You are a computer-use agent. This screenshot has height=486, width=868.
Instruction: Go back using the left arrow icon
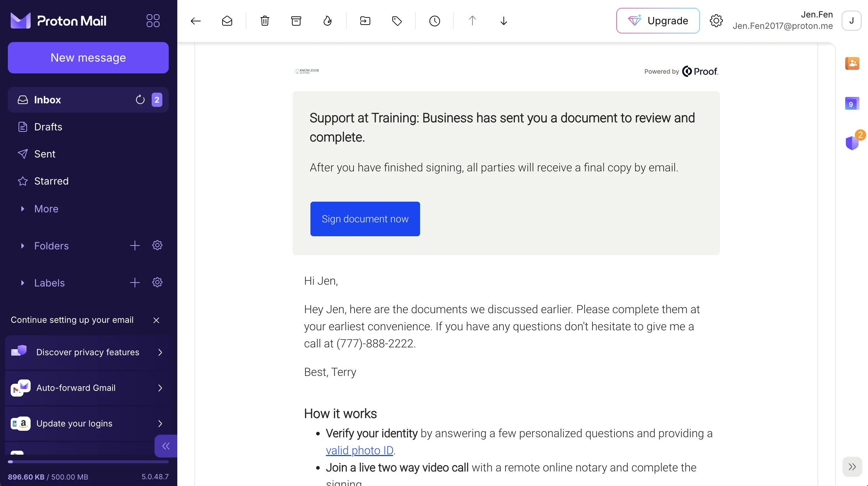tap(195, 21)
